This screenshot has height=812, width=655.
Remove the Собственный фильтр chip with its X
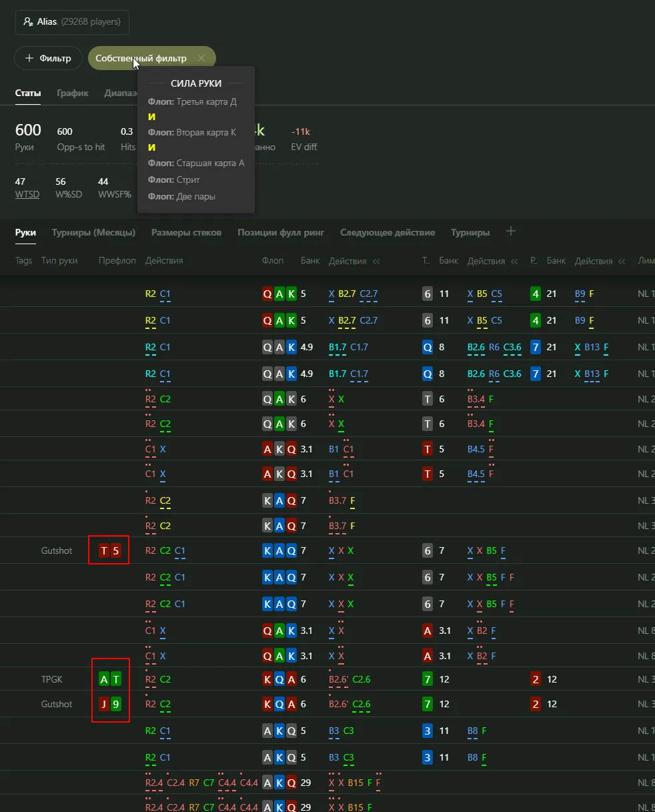201,59
